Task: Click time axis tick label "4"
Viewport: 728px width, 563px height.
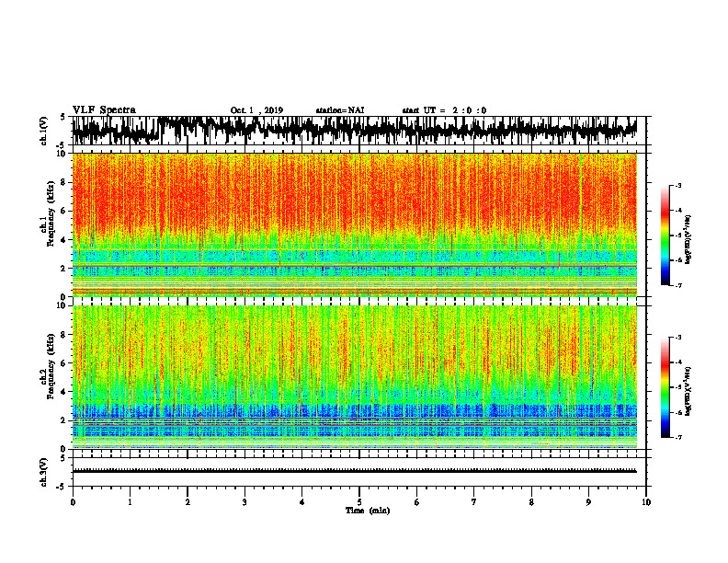Action: click(x=301, y=502)
